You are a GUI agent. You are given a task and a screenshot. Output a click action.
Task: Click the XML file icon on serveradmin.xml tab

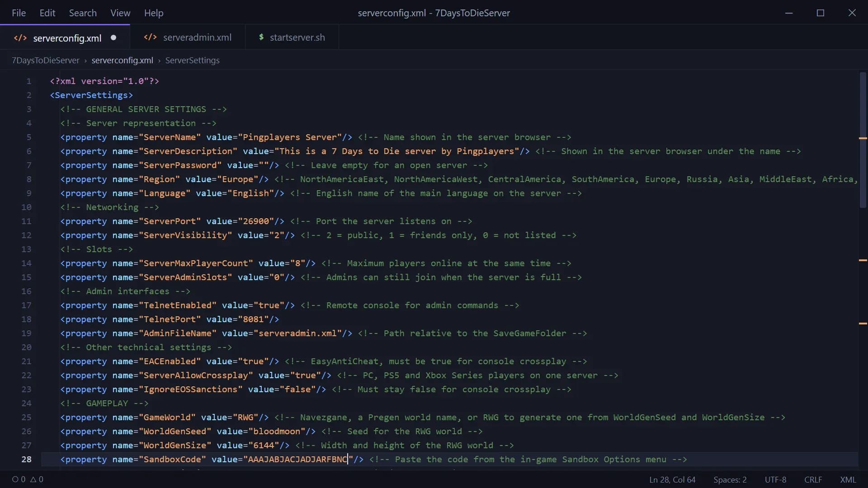[x=150, y=38]
